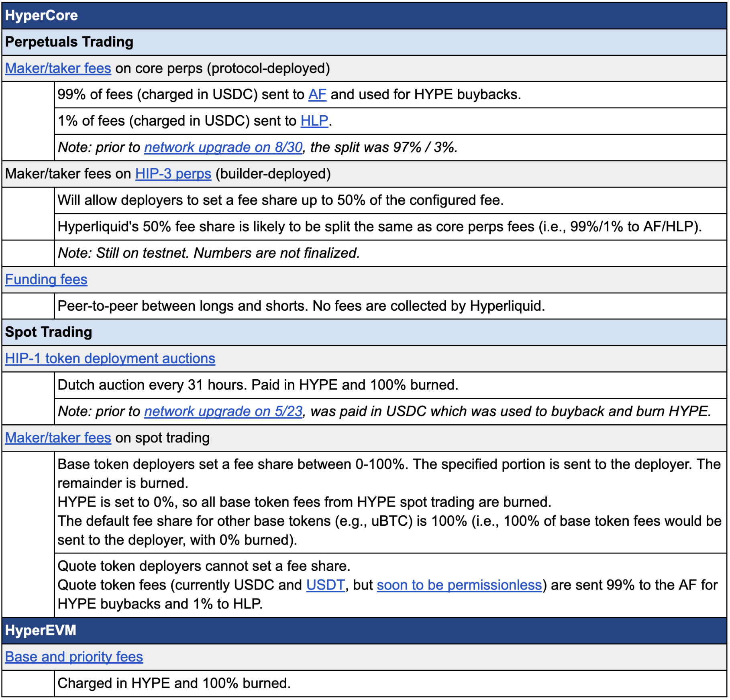Select the Spot Trading section heading
Screen dimensions: 730x700
click(365, 332)
